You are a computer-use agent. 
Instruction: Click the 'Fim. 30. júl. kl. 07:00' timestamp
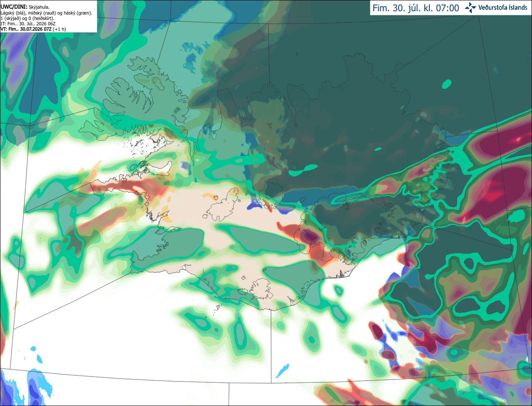416,8
